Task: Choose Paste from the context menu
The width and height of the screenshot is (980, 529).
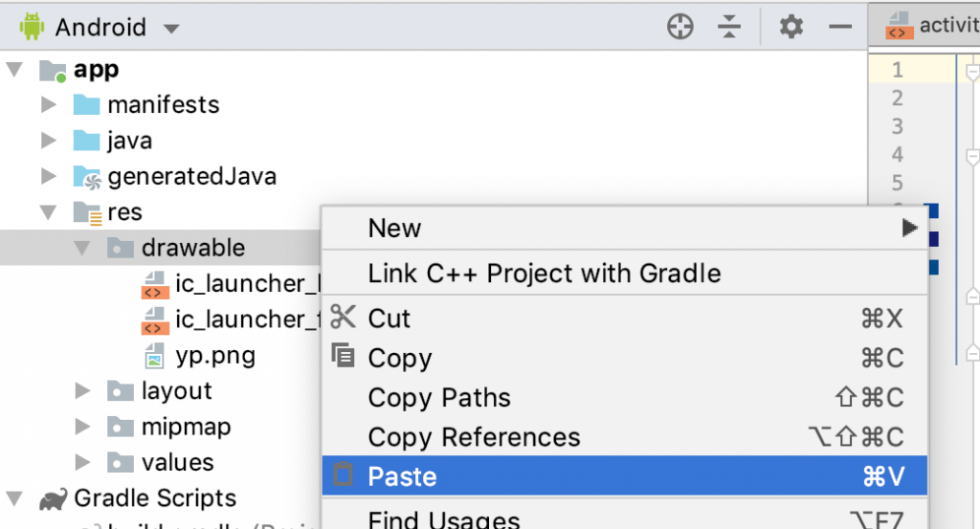Action: 402,476
